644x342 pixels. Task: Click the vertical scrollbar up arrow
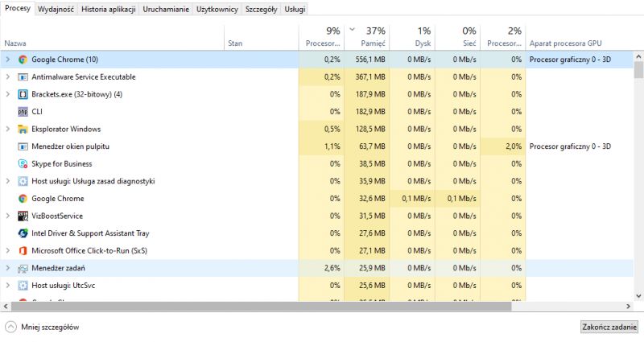[638, 56]
